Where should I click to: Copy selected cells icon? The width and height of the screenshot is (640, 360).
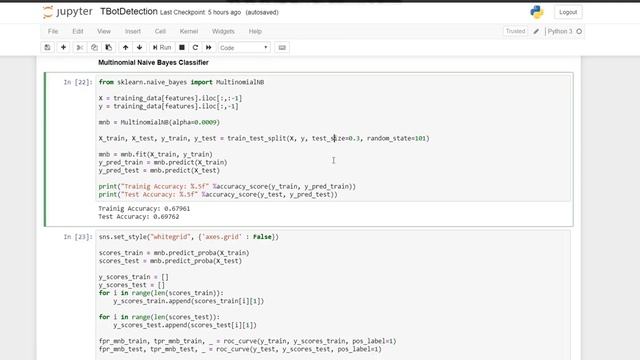94,47
